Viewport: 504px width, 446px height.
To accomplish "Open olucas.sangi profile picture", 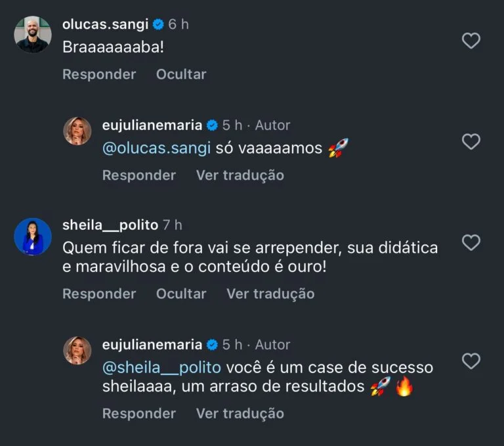I will click(x=33, y=34).
